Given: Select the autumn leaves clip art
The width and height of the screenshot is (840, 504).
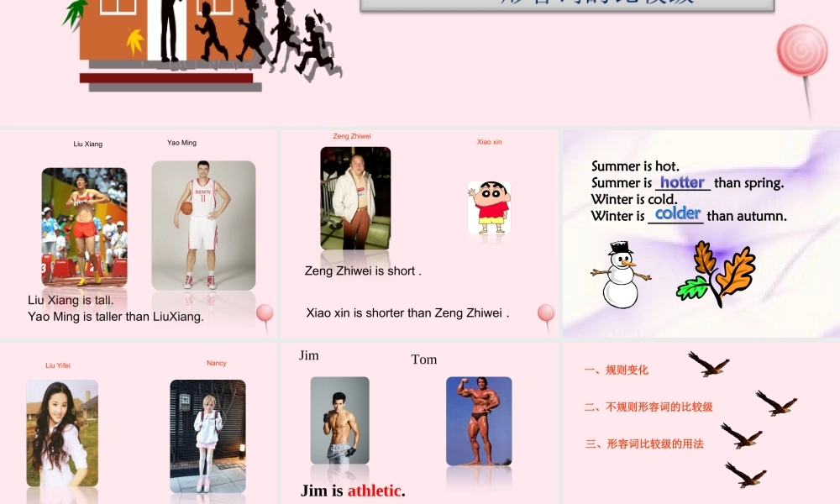Looking at the screenshot, I should 717,274.
